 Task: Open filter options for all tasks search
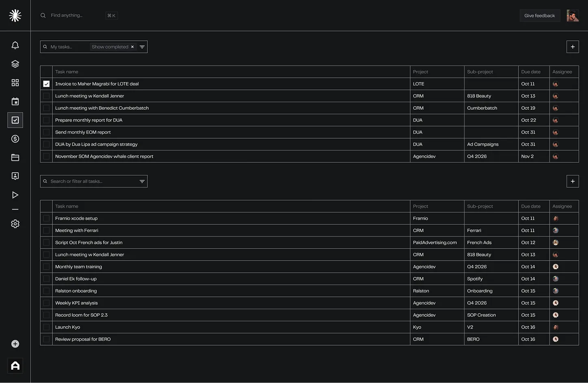tap(142, 181)
